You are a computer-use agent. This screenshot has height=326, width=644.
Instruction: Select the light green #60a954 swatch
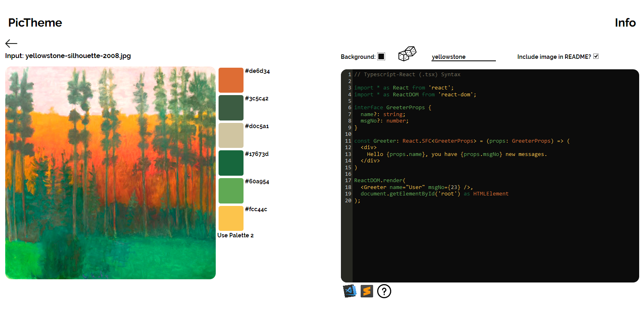tap(231, 191)
